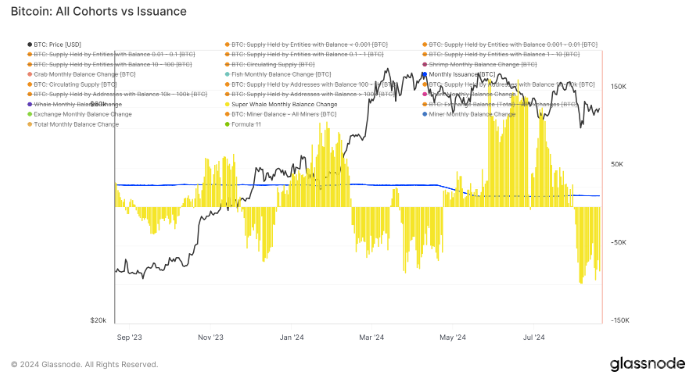This screenshot has height=376, width=694.
Task: Click the 150K right y-axis label
Action: point(619,87)
